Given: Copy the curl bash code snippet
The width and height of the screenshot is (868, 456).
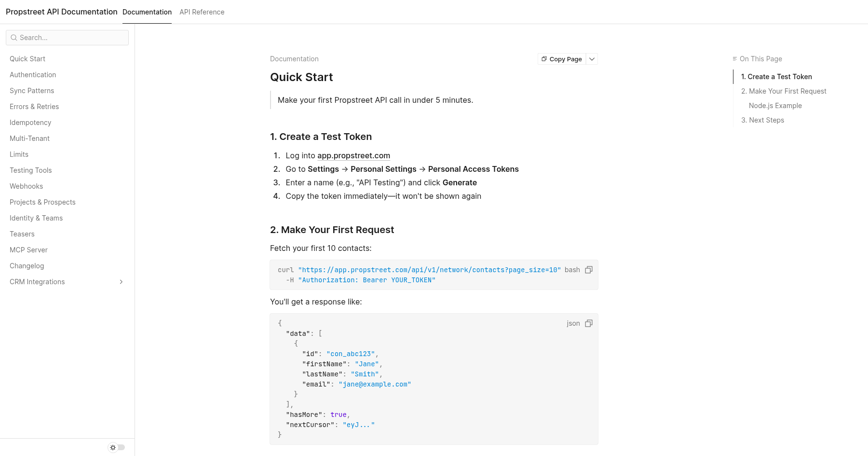Looking at the screenshot, I should click(588, 270).
